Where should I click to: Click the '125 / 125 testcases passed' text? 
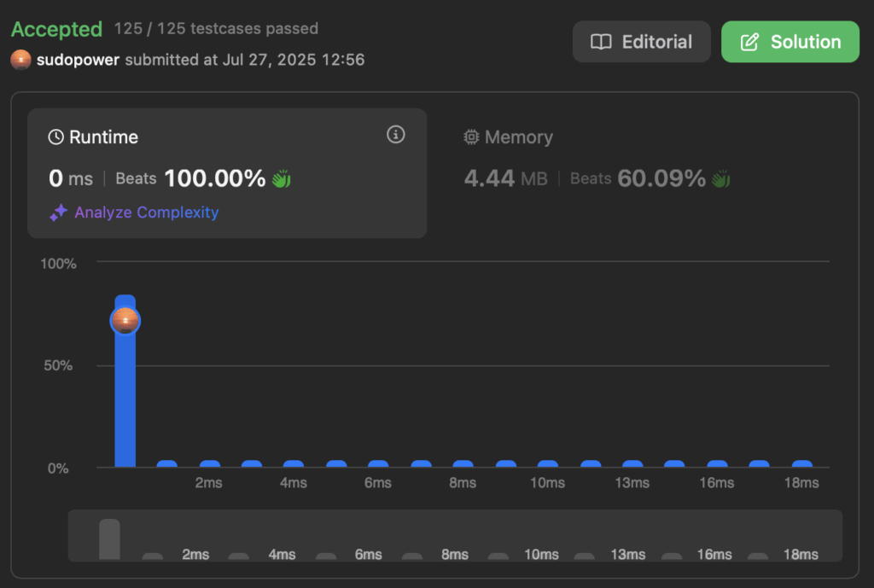[216, 28]
